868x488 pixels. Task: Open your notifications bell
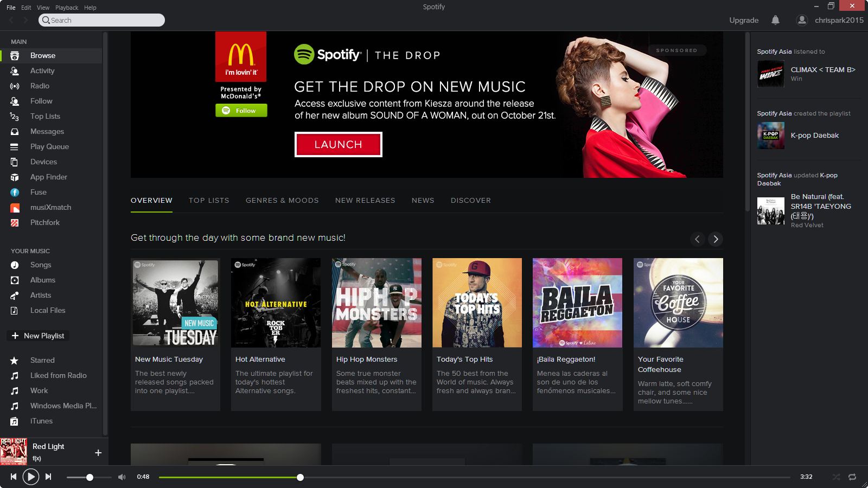tap(775, 20)
